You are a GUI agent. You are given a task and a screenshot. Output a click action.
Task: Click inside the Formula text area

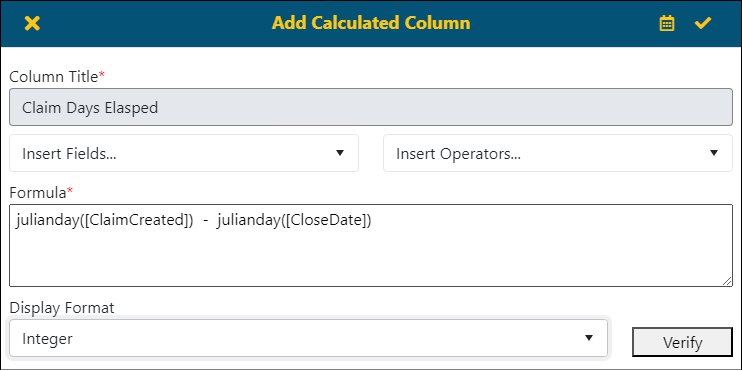pos(371,246)
